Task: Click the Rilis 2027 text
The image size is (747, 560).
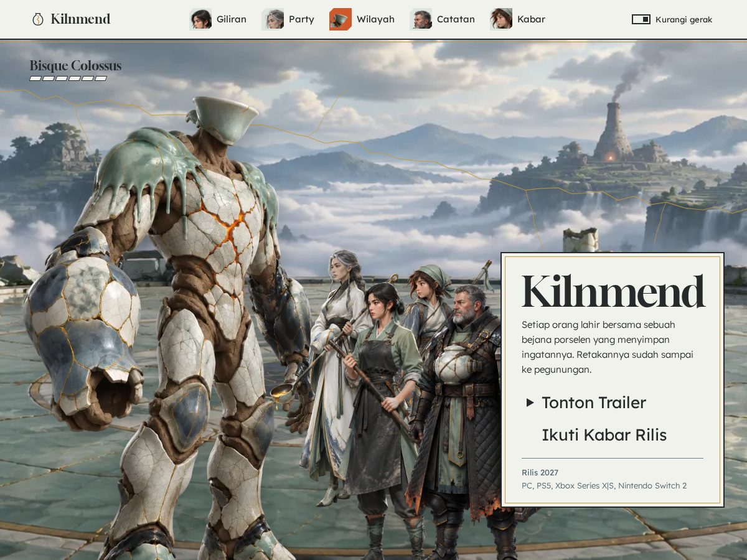Action: click(540, 472)
